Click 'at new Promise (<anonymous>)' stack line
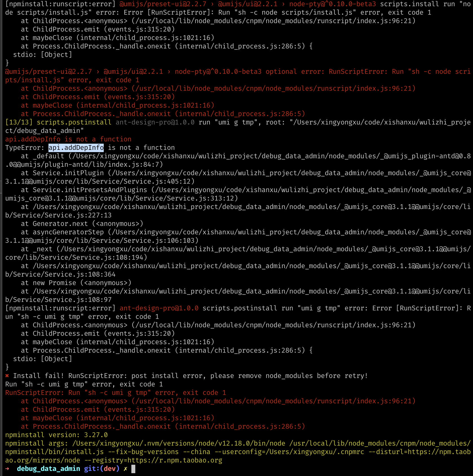Image resolution: width=473 pixels, height=476 pixels. coord(76,283)
